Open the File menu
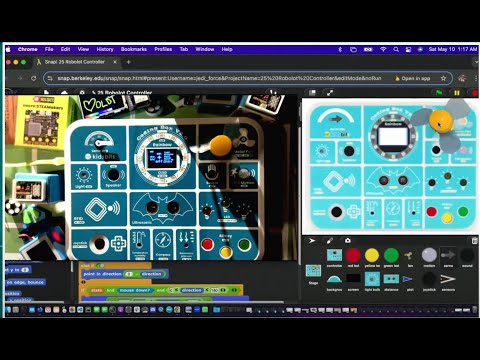480x360 pixels. click(49, 49)
